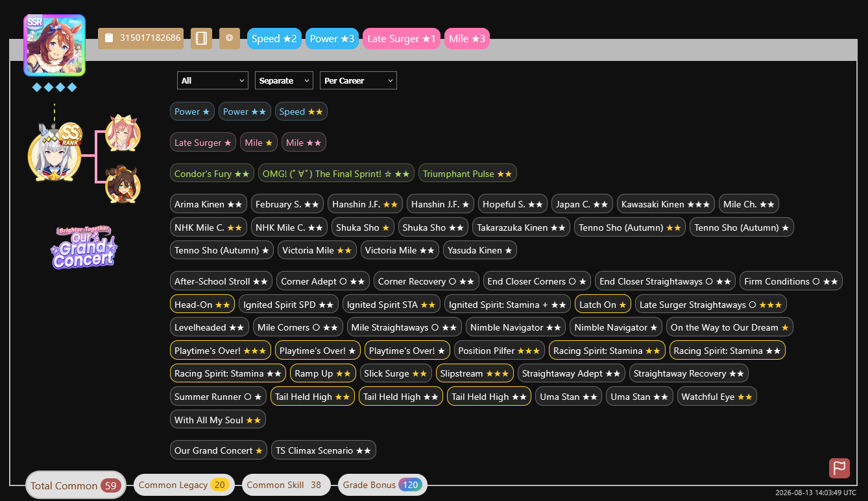Switch to the Common Skill tab
Screen dimensions: 868x501
coord(286,485)
